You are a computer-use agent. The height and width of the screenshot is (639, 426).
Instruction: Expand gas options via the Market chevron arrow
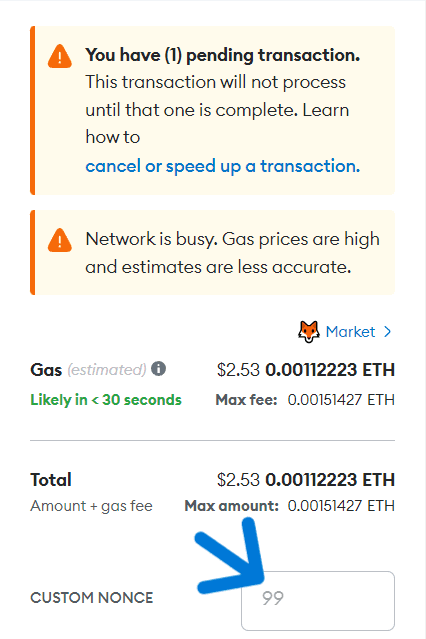pyautogui.click(x=387, y=332)
